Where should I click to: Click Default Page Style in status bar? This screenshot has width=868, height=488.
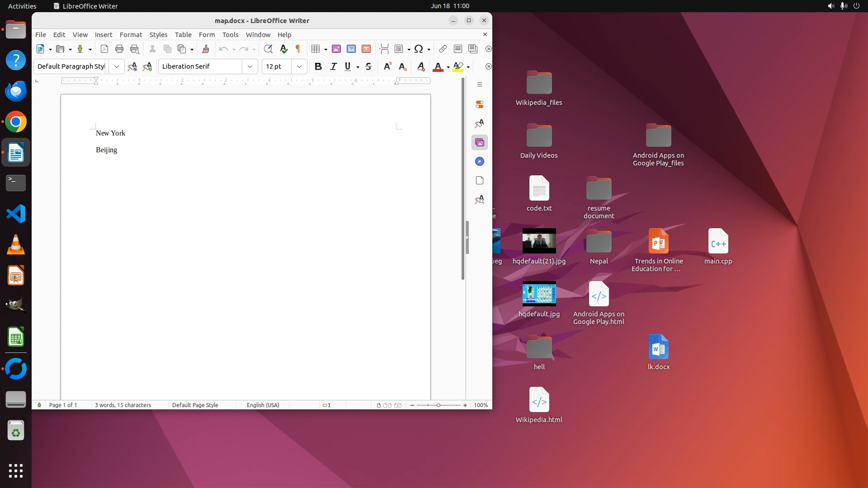(195, 405)
